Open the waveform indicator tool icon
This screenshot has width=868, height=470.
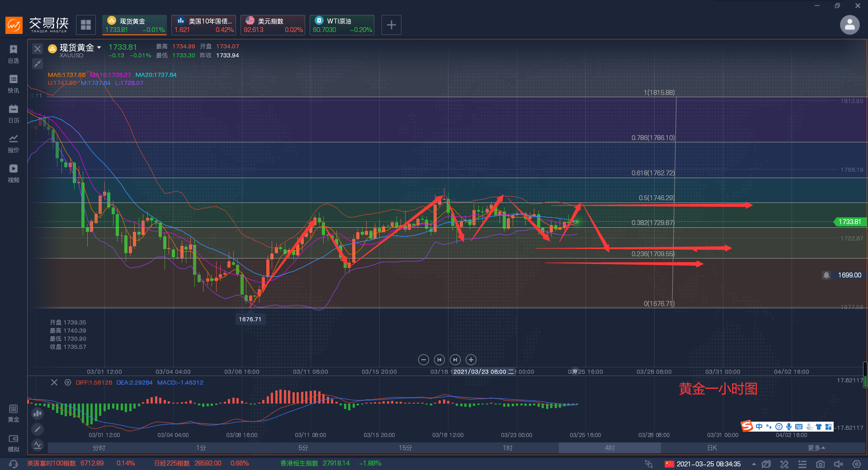[38, 445]
